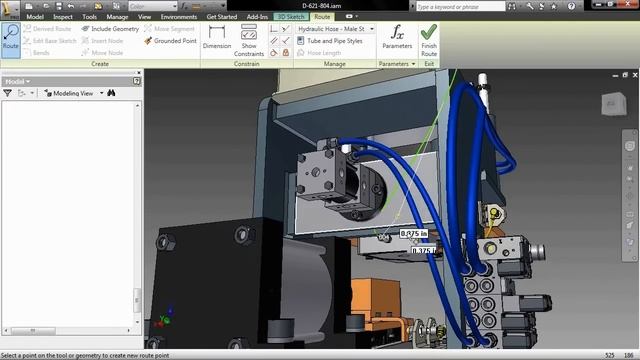Image resolution: width=640 pixels, height=360 pixels.
Task: Toggle Show Constraints
Action: (249, 40)
